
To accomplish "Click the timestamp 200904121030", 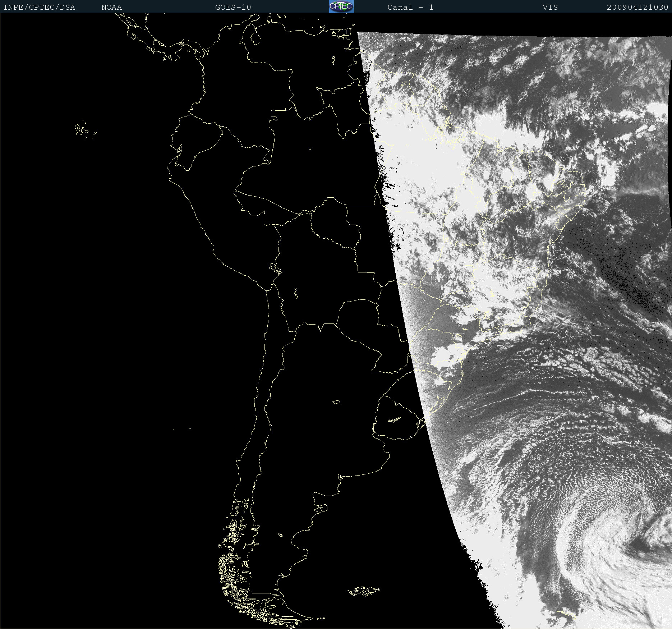I will pyautogui.click(x=638, y=7).
